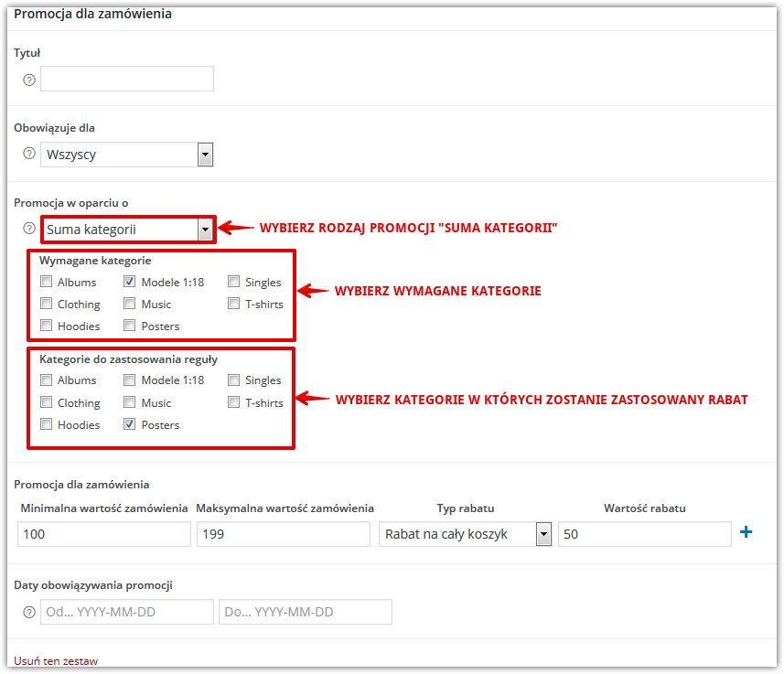784x674 pixels.
Task: Check Singles in Kategorie do zastosowania reguły
Action: [233, 380]
